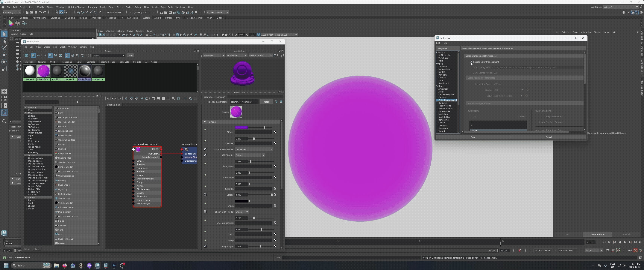Viewport: 644px width, 270px height.
Task: Toggle the grid display in Hypershade graph
Action: (x=185, y=98)
